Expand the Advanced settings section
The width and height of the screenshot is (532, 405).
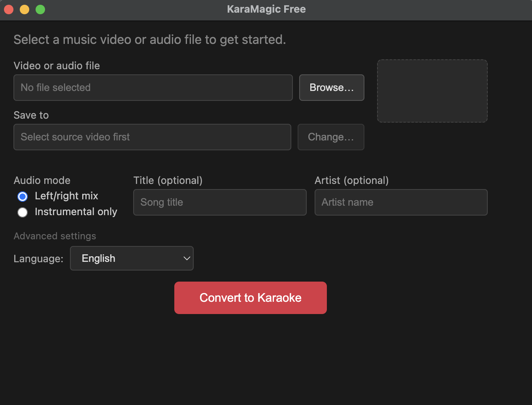tap(55, 236)
